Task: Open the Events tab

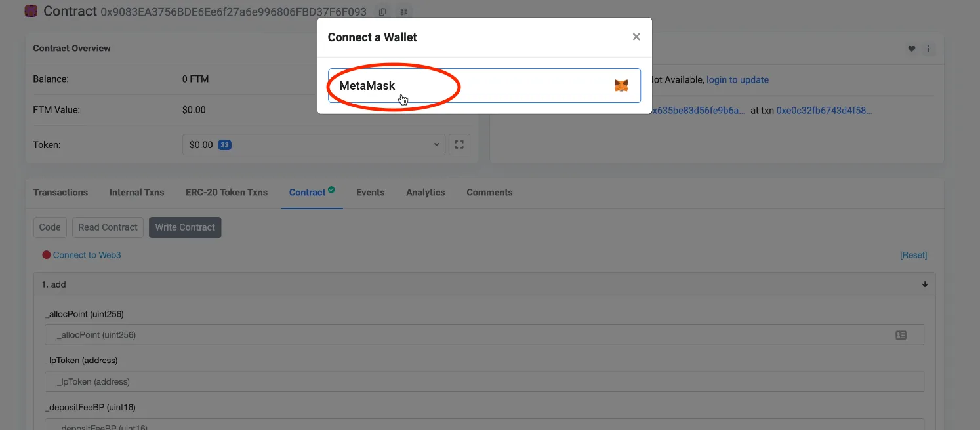Action: click(x=370, y=193)
